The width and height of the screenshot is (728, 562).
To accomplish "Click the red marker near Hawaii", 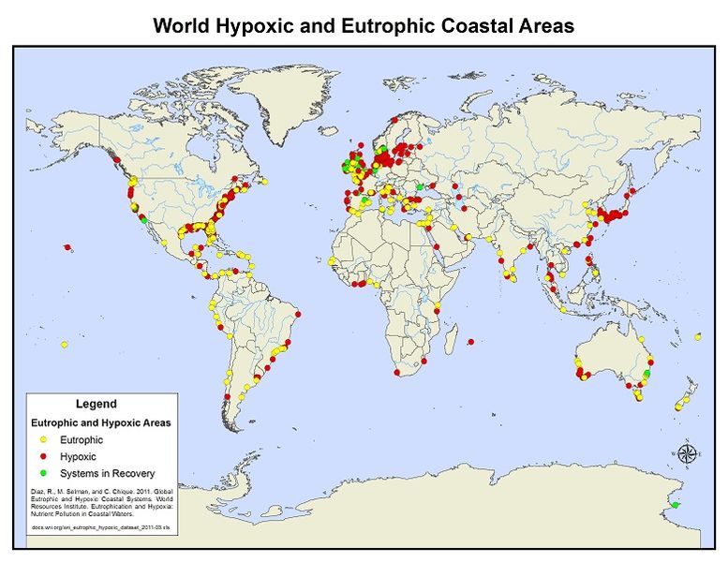I will coord(67,247).
